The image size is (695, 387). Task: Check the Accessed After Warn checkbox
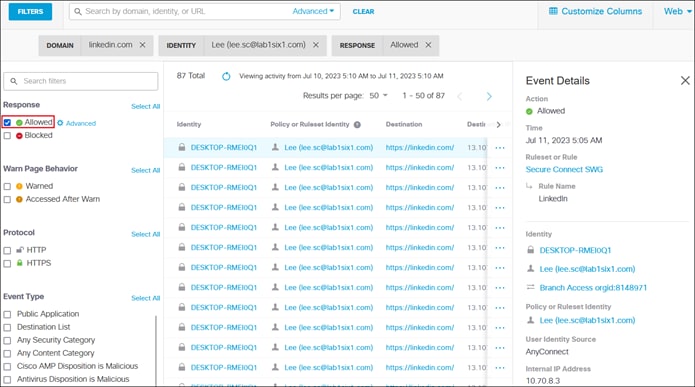7,199
